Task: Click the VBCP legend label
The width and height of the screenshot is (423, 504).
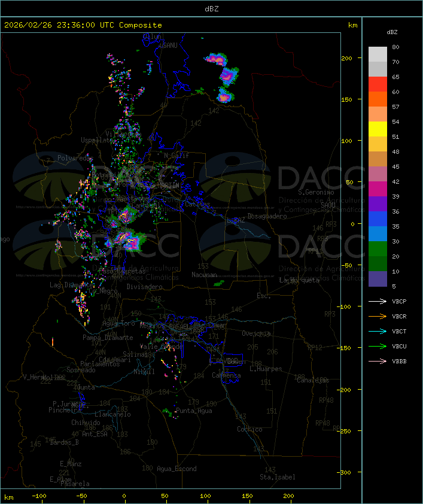Action: point(399,301)
